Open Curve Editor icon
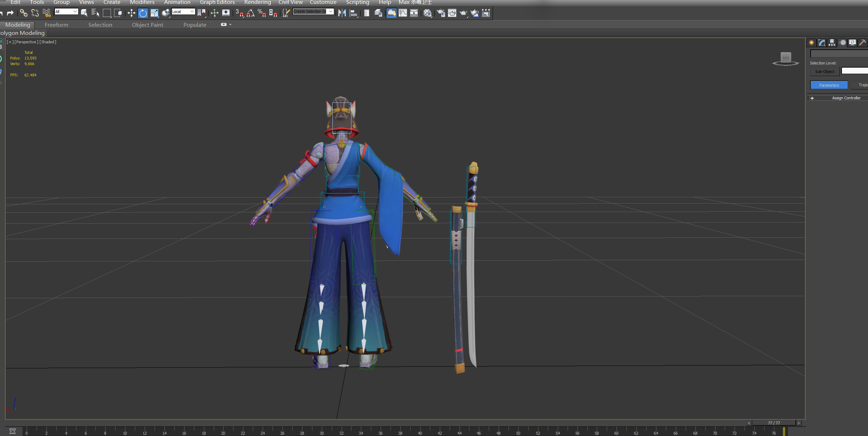This screenshot has height=436, width=868. pyautogui.click(x=403, y=13)
